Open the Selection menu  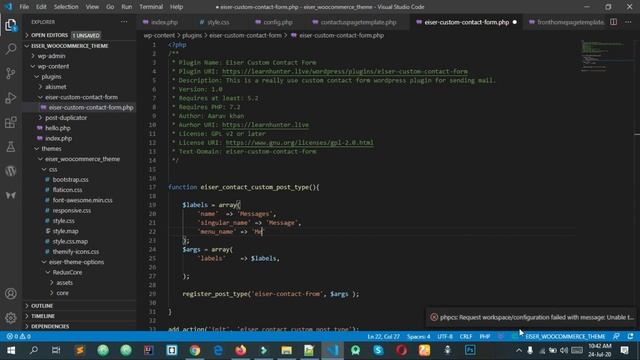66,7
